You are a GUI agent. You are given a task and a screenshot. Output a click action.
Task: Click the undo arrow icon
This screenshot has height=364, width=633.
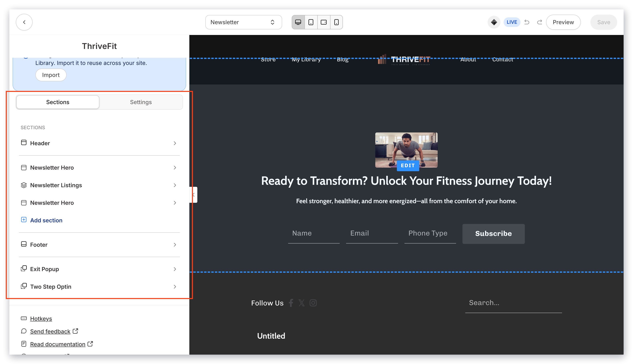(527, 22)
